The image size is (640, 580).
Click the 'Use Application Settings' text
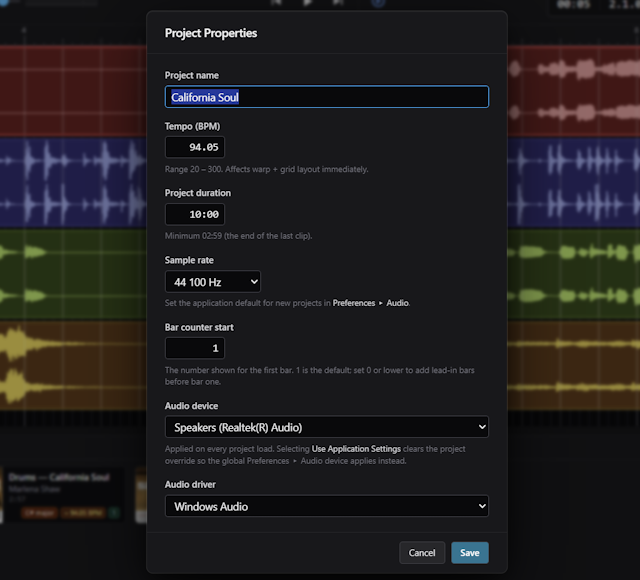[x=356, y=449]
